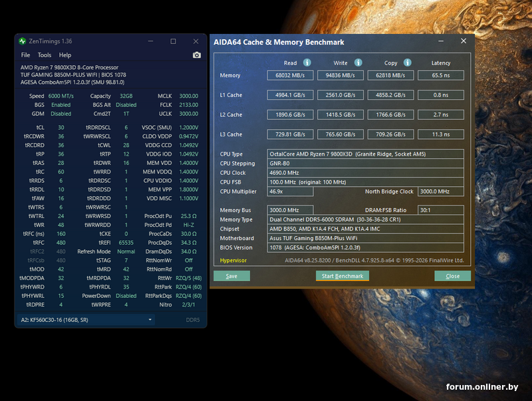
Task: Click the L3 Cache Write value box
Action: tap(340, 134)
